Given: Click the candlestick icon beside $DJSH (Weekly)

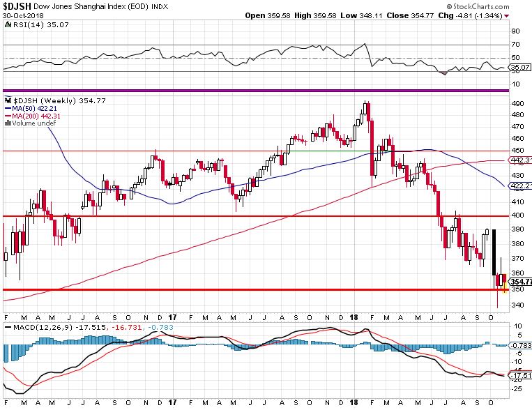Looking at the screenshot, I should tap(7, 101).
